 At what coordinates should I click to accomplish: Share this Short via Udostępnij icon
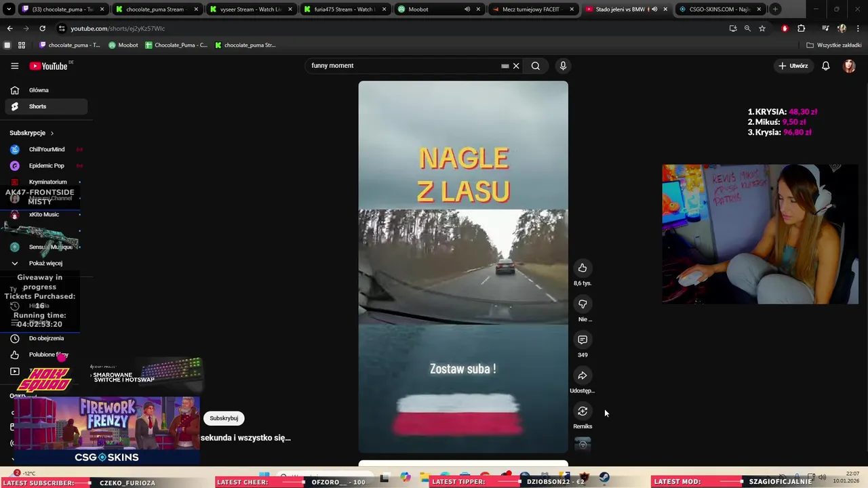(x=582, y=375)
